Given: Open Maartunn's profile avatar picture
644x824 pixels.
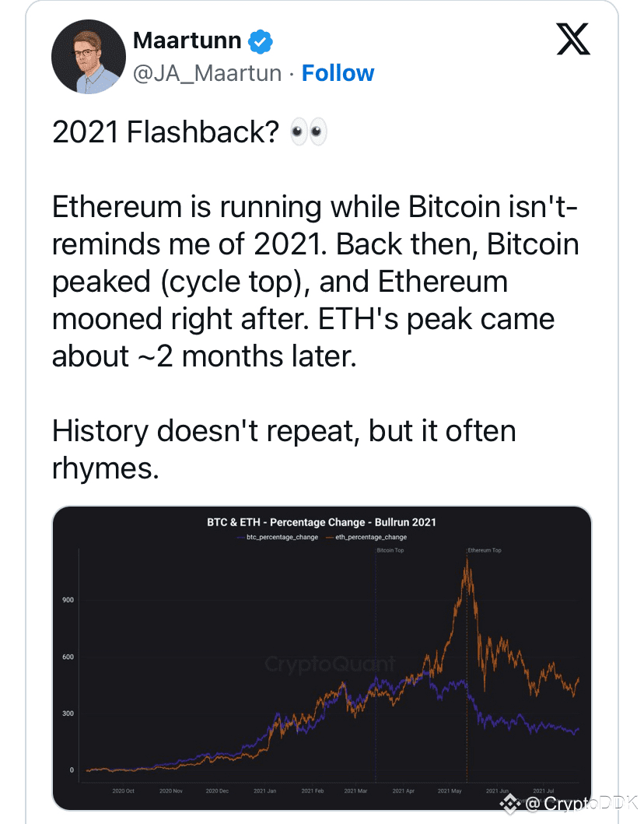Looking at the screenshot, I should click(89, 57).
